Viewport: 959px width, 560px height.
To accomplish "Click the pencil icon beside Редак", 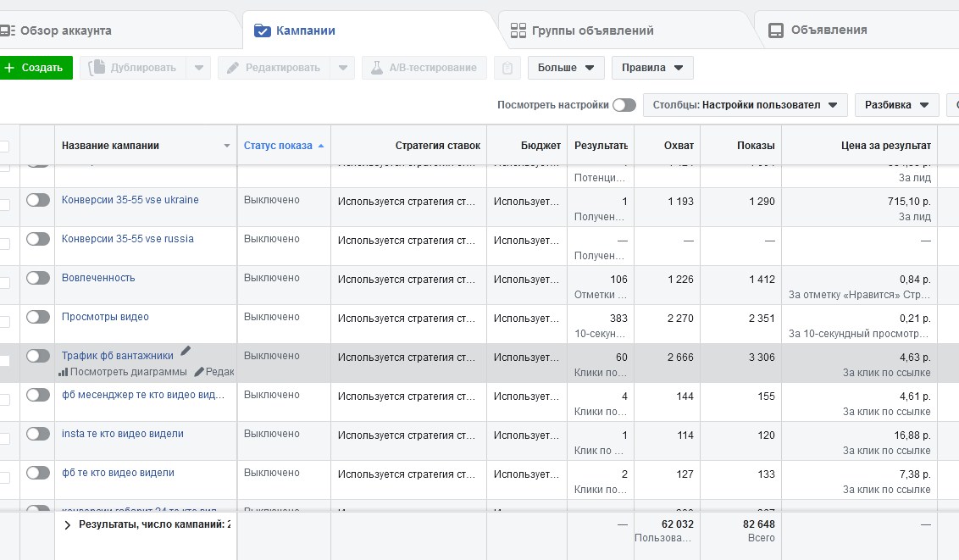I will (199, 372).
